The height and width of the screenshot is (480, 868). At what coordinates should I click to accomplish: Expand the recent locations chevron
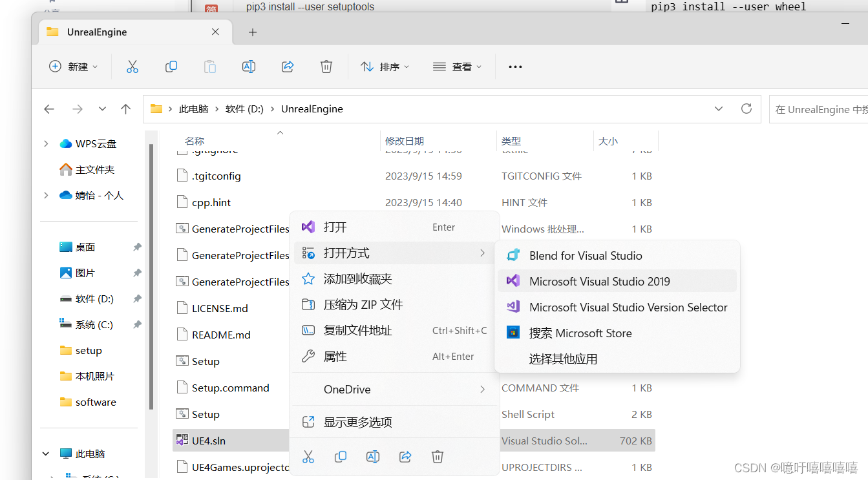click(102, 109)
